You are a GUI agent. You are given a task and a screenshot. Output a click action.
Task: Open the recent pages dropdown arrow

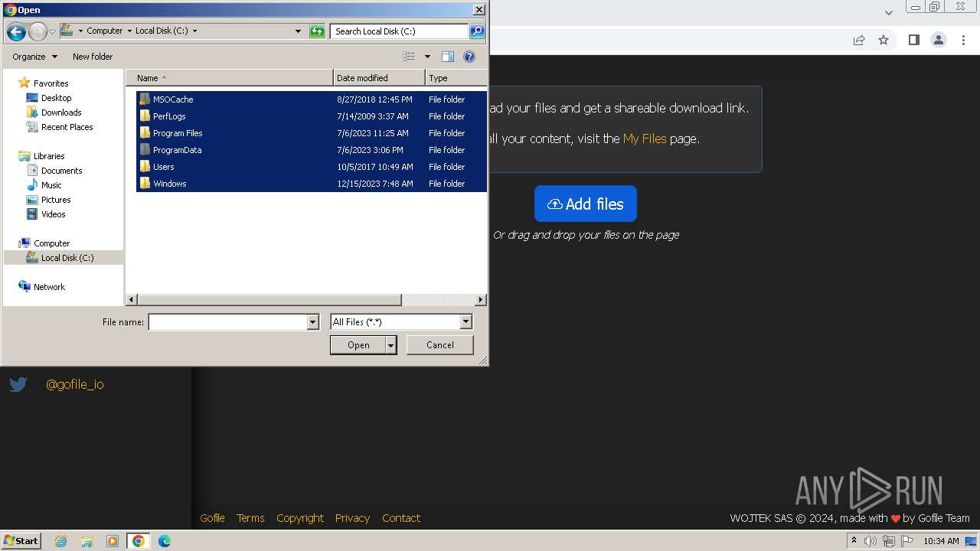[52, 31]
